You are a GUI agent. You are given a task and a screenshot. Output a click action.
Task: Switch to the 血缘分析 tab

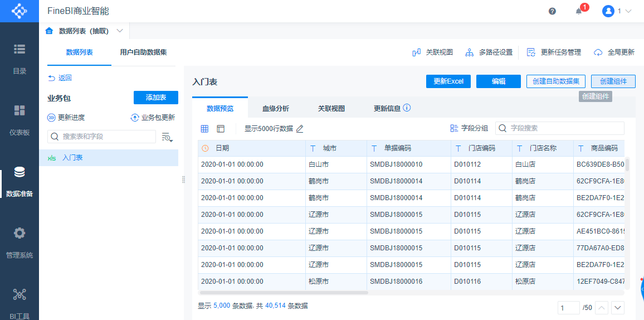(x=276, y=109)
